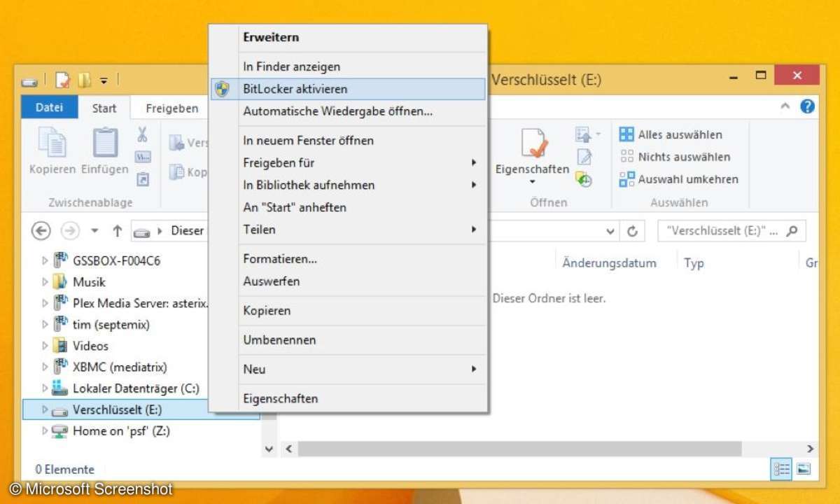Switch to details view icon in status bar
The width and height of the screenshot is (840, 504).
tap(782, 469)
